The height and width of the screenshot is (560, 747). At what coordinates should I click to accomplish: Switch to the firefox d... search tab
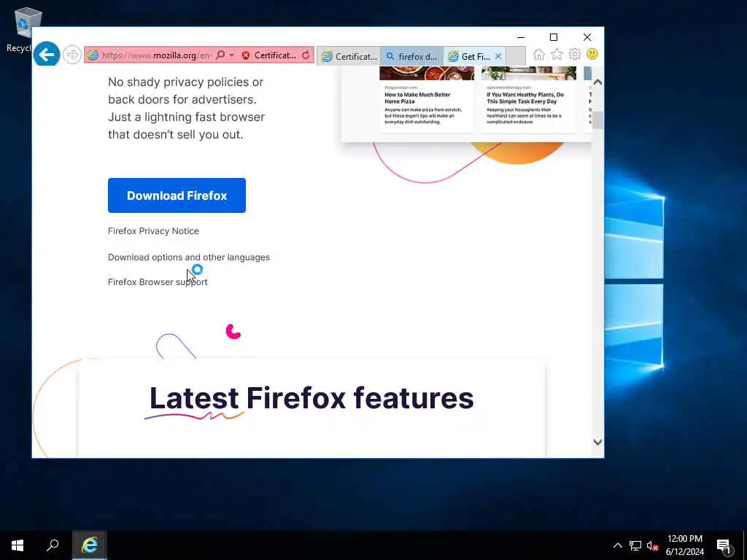click(x=411, y=56)
